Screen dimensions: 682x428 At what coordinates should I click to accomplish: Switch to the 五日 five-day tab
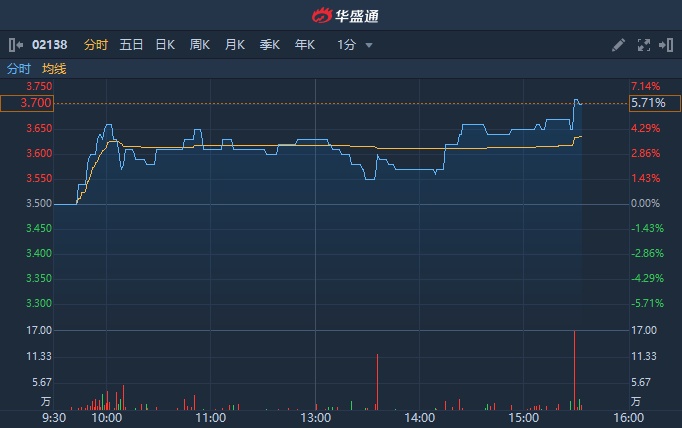coord(131,45)
